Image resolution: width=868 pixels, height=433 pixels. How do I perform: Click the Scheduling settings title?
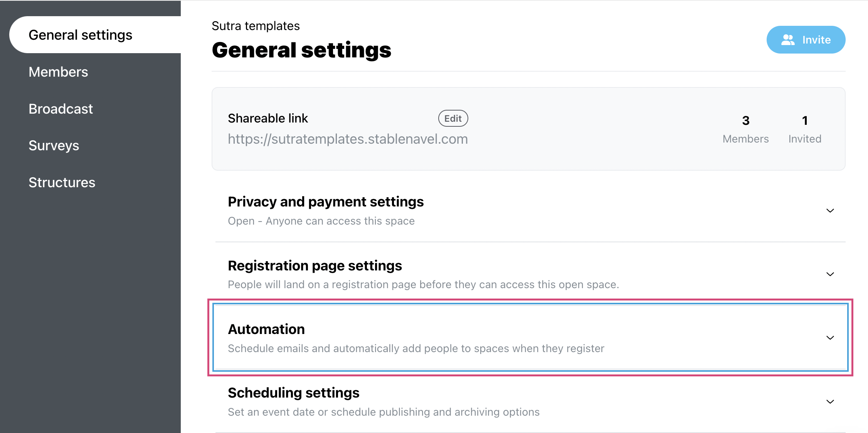(293, 393)
